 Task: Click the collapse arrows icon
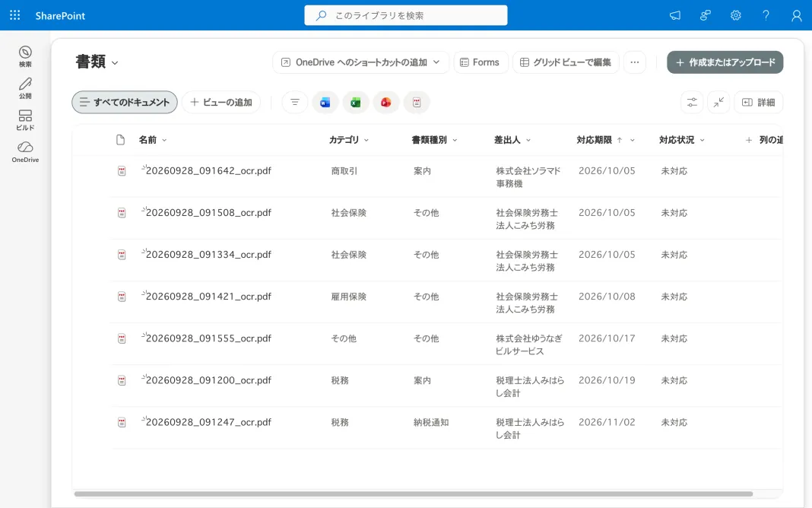coord(718,103)
